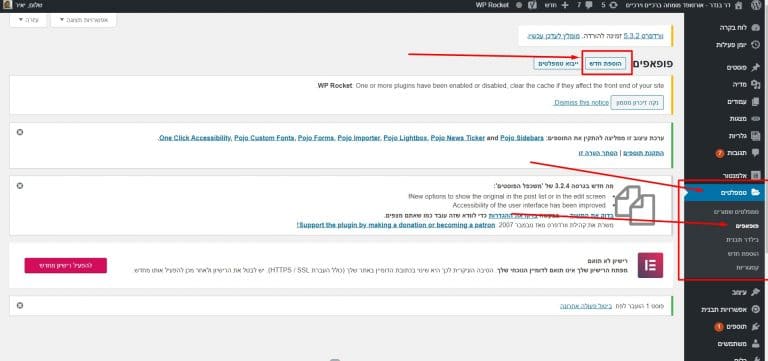768x361 pixels.
Task: Open the WP Rocket admin bar menu
Action: (492, 5)
